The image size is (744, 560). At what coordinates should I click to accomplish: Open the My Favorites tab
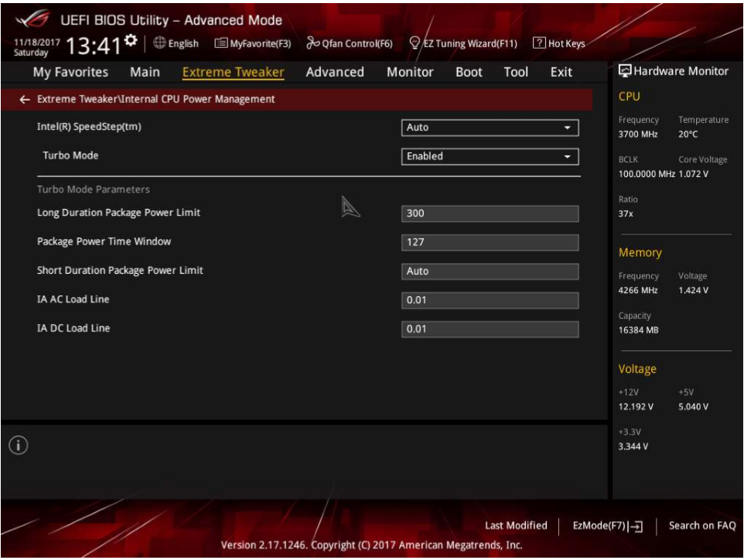tap(70, 72)
